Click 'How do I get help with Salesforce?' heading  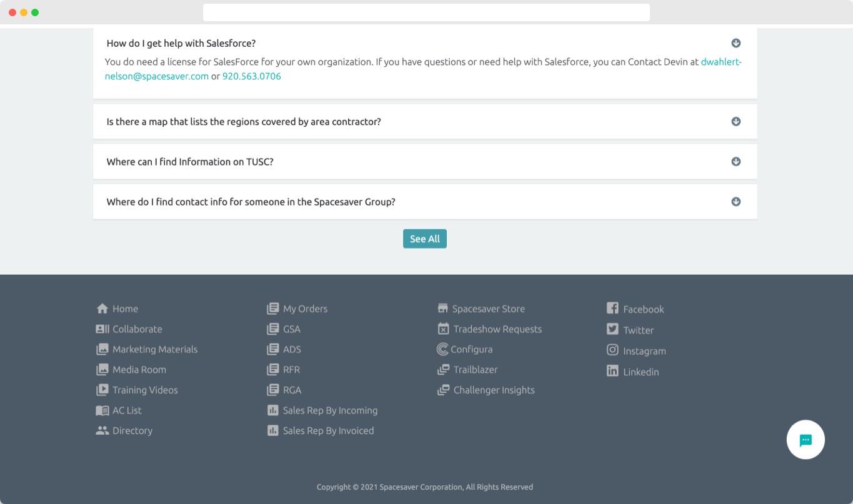[x=181, y=43]
